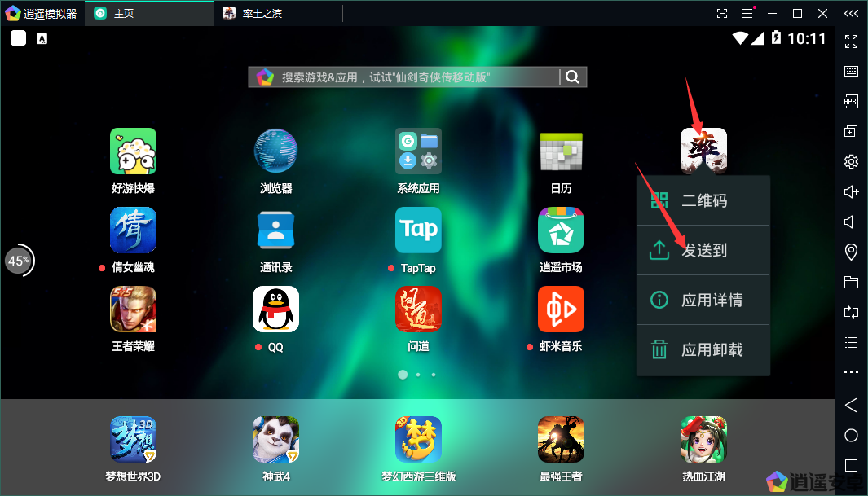Image resolution: width=868 pixels, height=496 pixels.
Task: Switch to the 主页 tab
Action: point(149,13)
